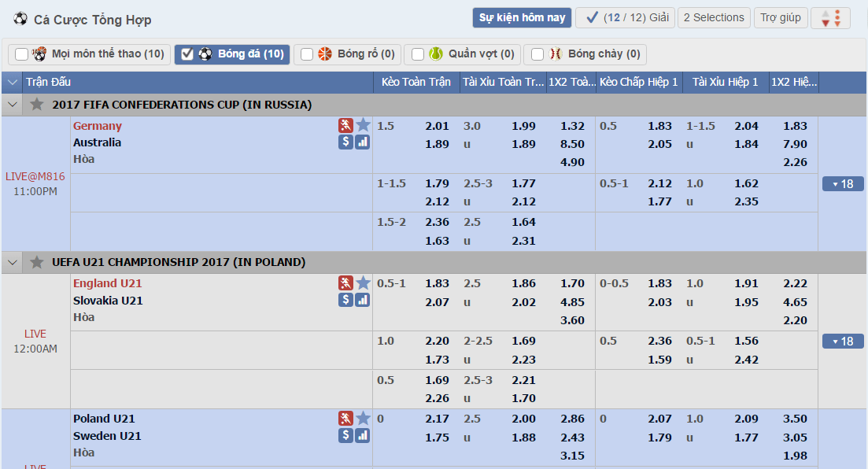Bet Germany handicap 1.5 at odds 2.01
This screenshot has height=469, width=868.
437,126
